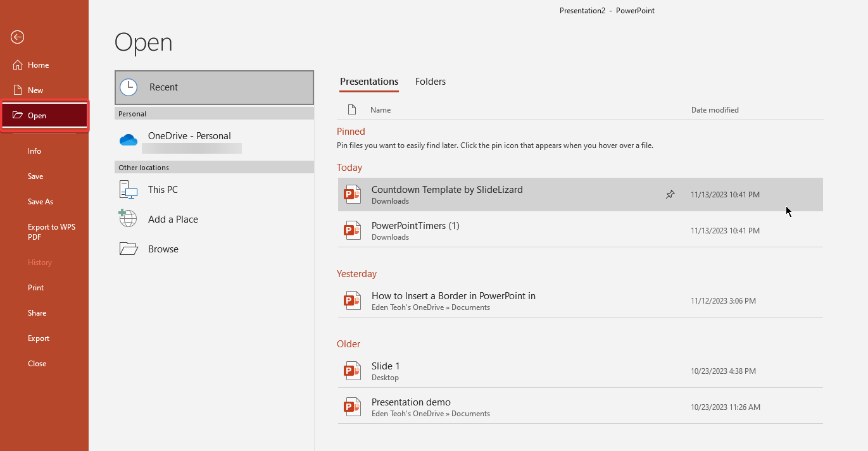868x451 pixels.
Task: Open Export to WPS PDF
Action: pyautogui.click(x=51, y=232)
